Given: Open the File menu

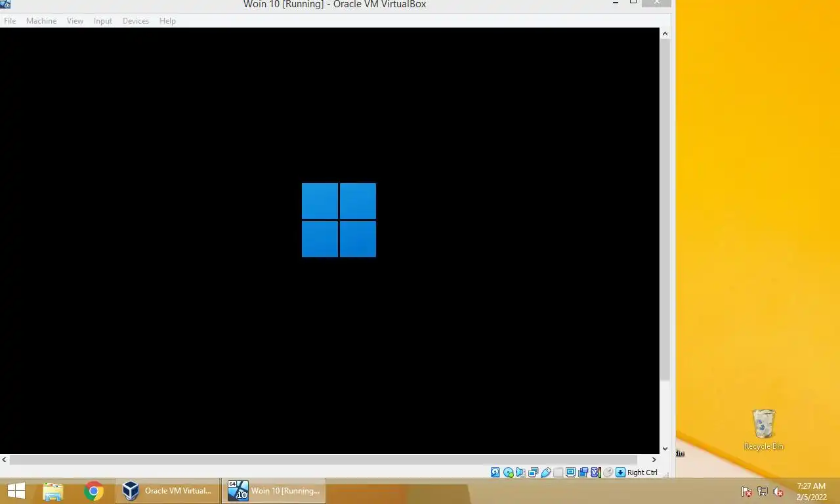Looking at the screenshot, I should tap(10, 21).
